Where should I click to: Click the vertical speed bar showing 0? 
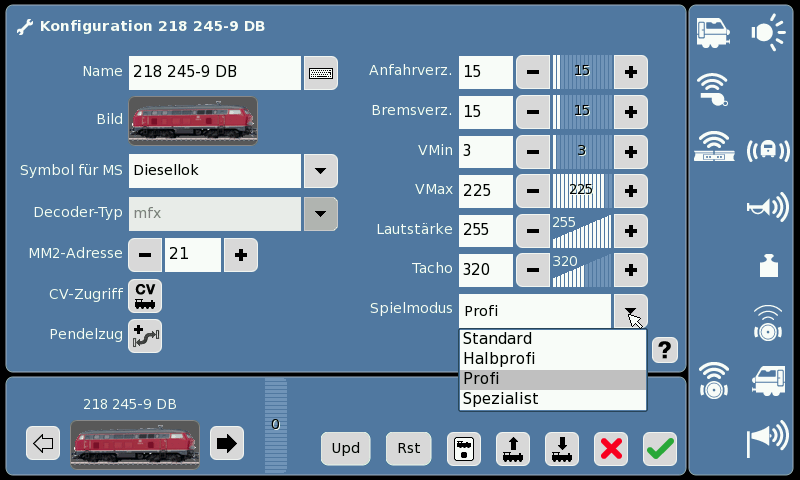point(276,425)
